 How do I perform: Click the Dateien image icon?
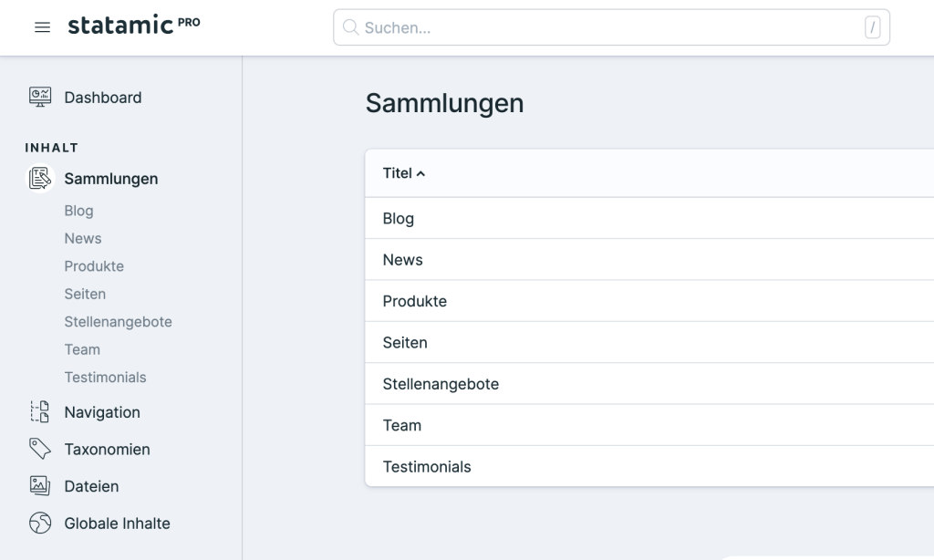pyautogui.click(x=40, y=486)
